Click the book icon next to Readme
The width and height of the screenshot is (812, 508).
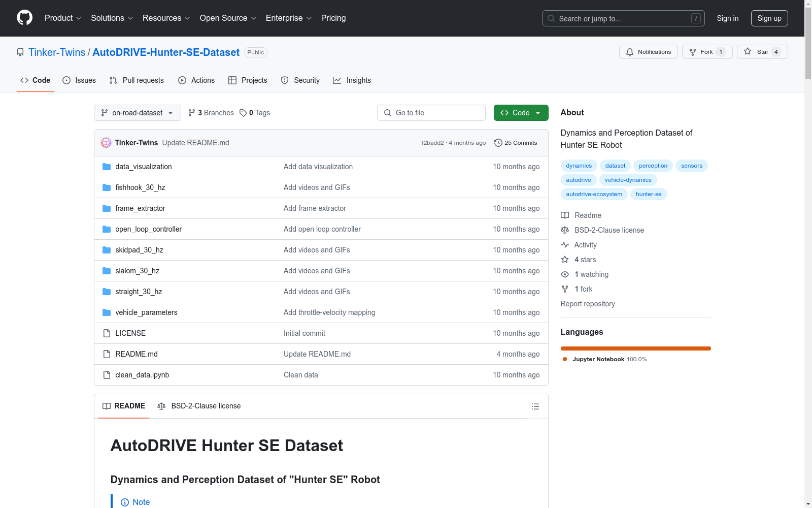pyautogui.click(x=565, y=215)
